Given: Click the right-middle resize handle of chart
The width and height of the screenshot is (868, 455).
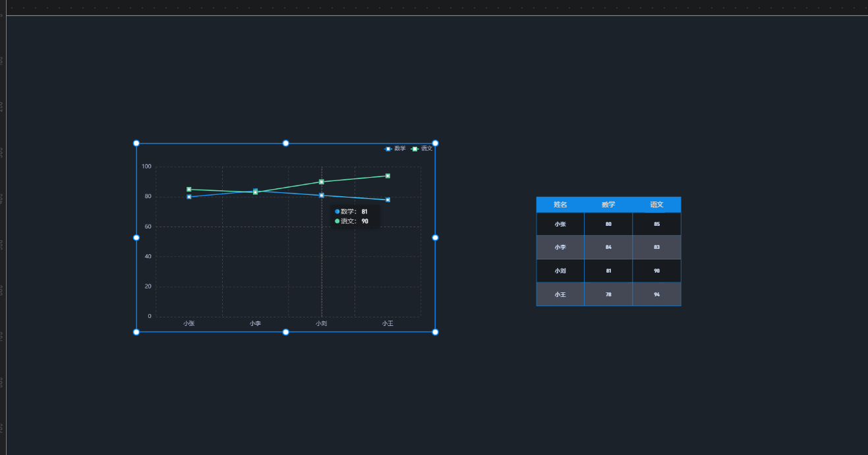Looking at the screenshot, I should point(435,238).
